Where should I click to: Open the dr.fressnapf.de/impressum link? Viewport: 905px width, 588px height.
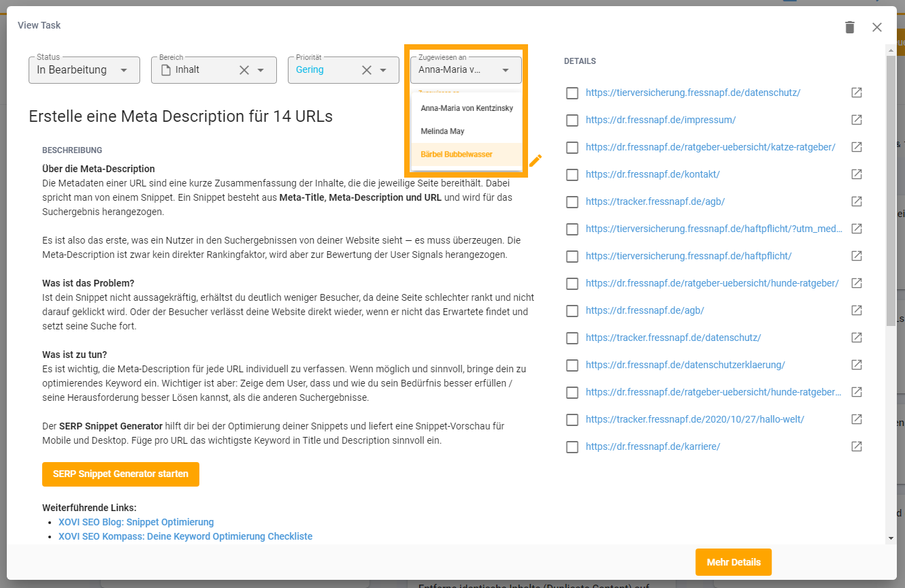click(661, 120)
